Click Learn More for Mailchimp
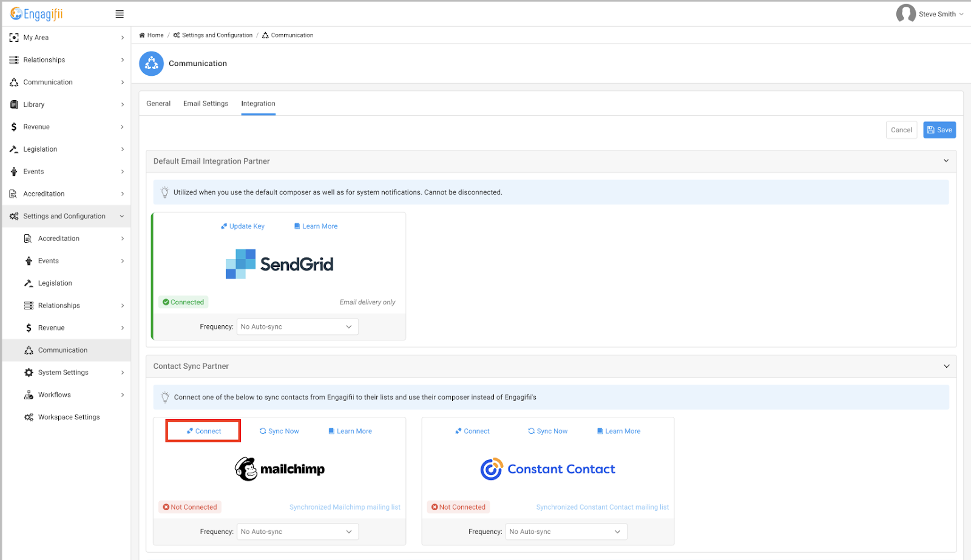The height and width of the screenshot is (560, 971). click(350, 431)
